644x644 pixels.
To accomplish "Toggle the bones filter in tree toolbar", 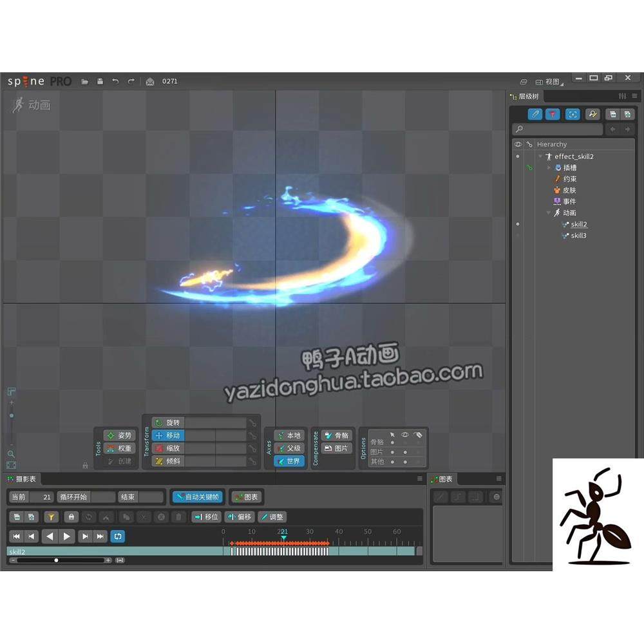I will coord(535,114).
